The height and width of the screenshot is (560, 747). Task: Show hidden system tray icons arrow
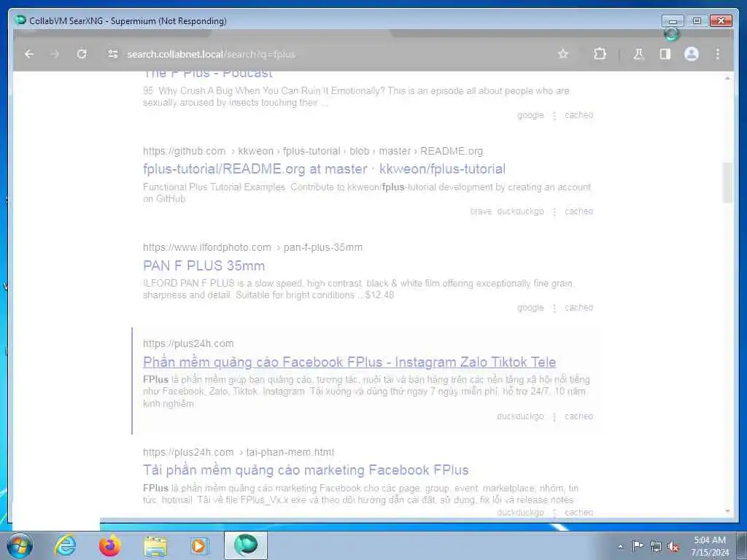(x=620, y=546)
